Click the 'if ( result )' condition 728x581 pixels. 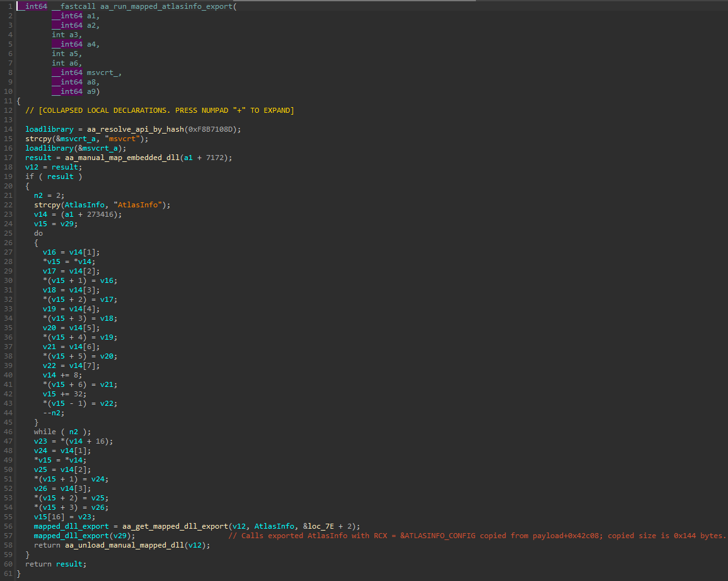click(54, 177)
